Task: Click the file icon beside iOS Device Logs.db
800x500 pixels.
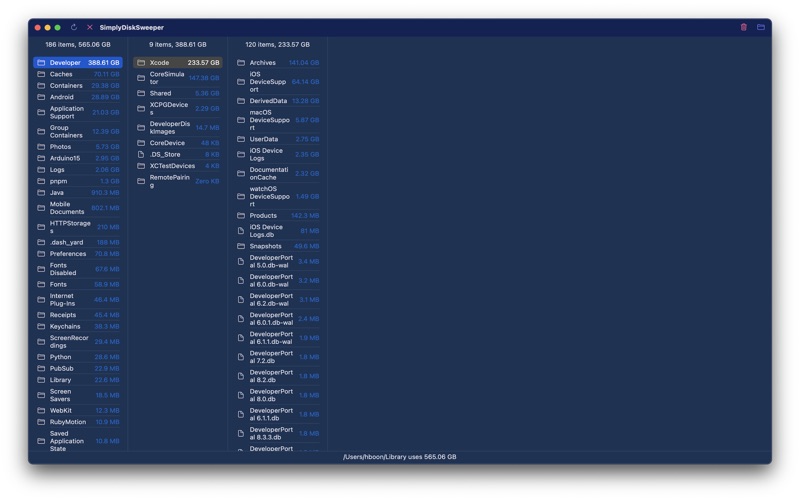Action: [x=241, y=231]
